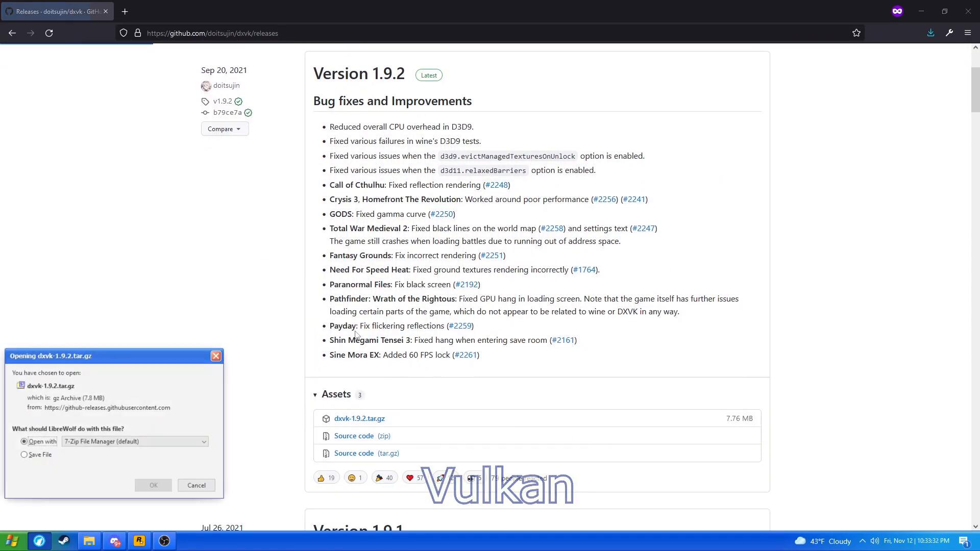Screen dimensions: 980x551
Task: Click the Cancel button in download dialog
Action: coord(196,485)
